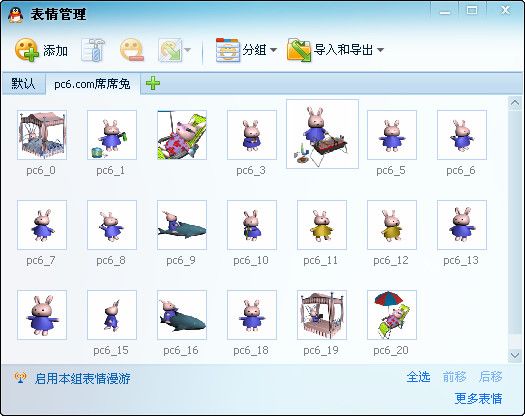Select yellow rabbit emoticon pc6_12
Screen dimensions: 525x416
(392, 225)
